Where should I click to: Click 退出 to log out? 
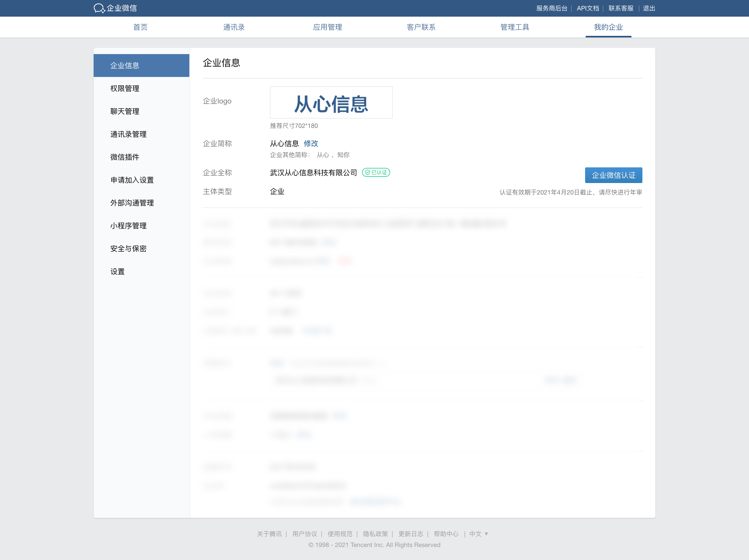point(649,8)
